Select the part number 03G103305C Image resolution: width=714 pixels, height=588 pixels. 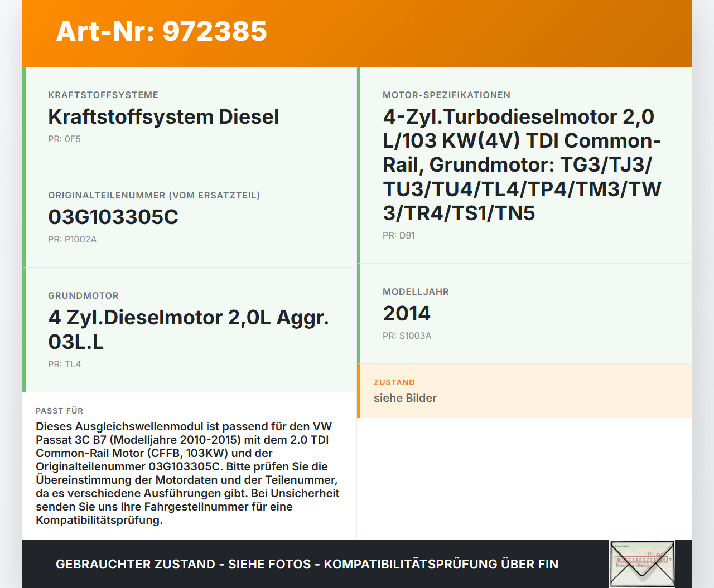click(x=113, y=217)
